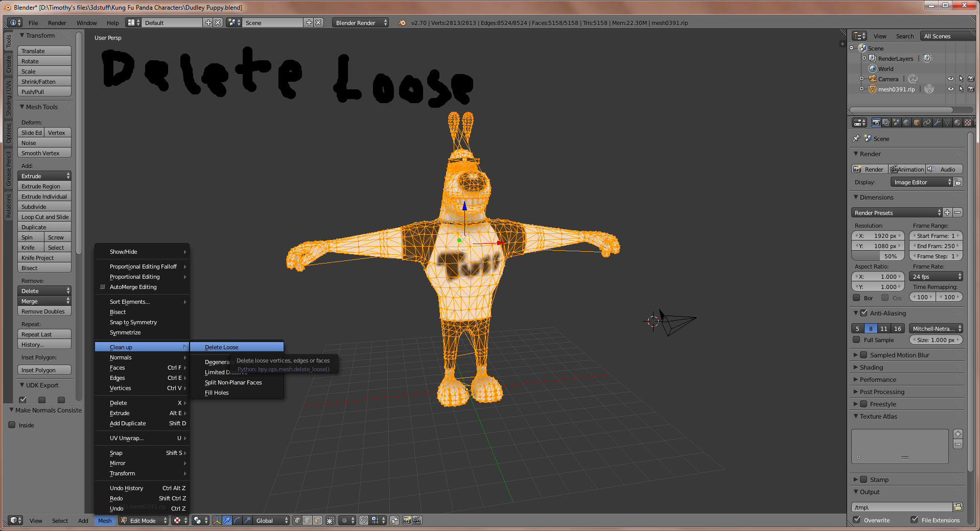Toggle the Anti-Aliasing checkbox

(864, 313)
